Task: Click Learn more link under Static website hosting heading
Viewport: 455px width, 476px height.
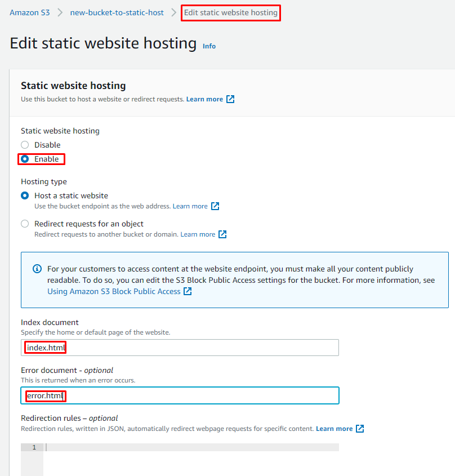Action: coord(204,99)
